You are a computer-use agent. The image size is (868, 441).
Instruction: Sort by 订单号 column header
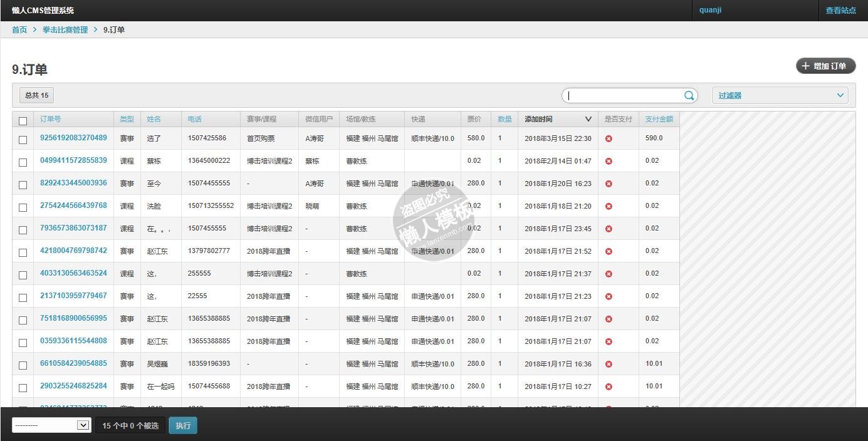pyautogui.click(x=51, y=119)
